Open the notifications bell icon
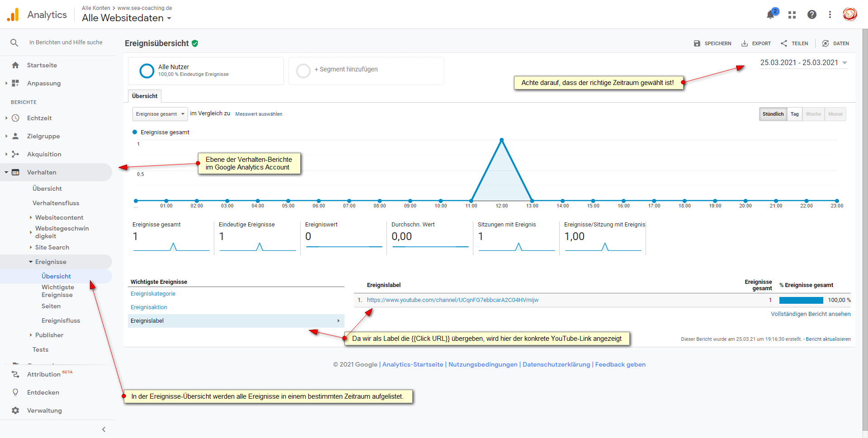The width and height of the screenshot is (868, 438). click(771, 15)
